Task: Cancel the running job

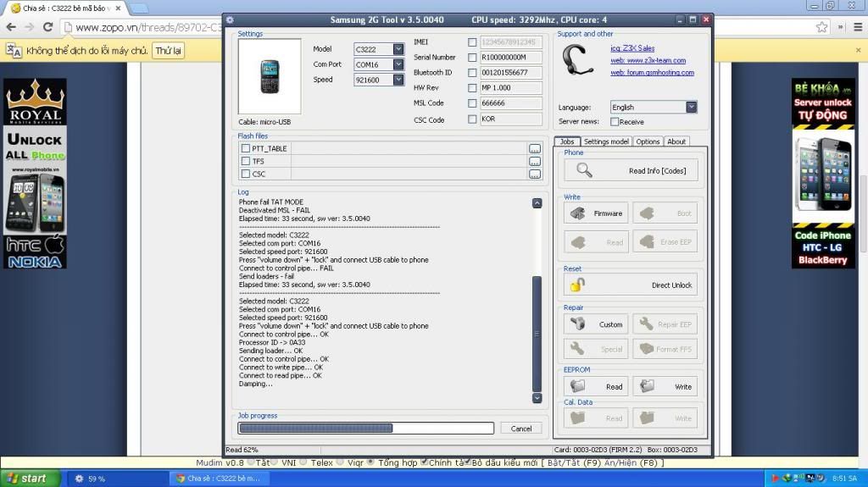Action: tap(521, 429)
